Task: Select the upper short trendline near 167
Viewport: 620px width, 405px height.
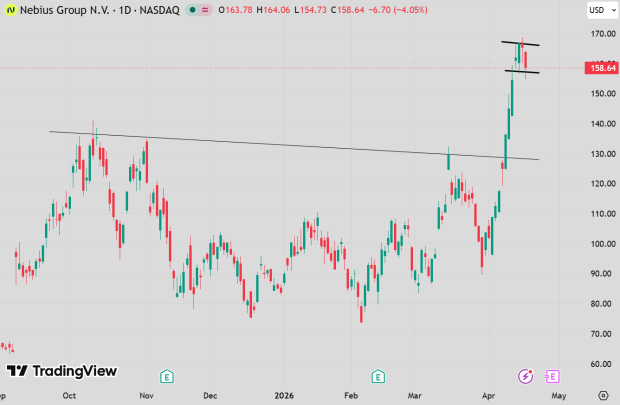Action: (520, 43)
